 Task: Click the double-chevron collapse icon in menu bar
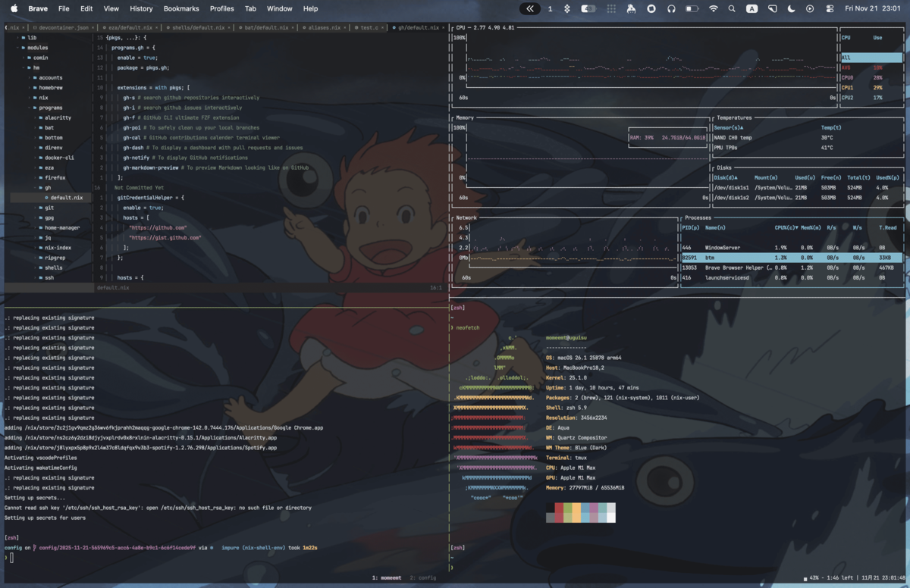click(529, 8)
